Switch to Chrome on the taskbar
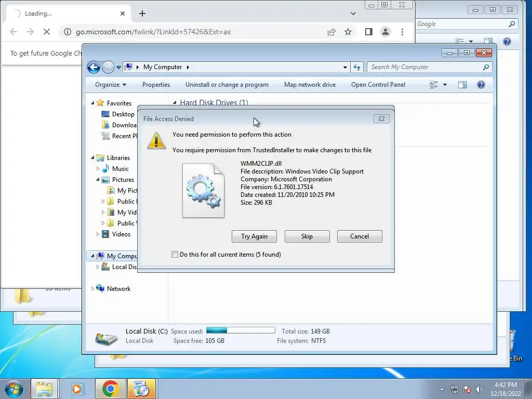The height and width of the screenshot is (399, 532). point(110,389)
